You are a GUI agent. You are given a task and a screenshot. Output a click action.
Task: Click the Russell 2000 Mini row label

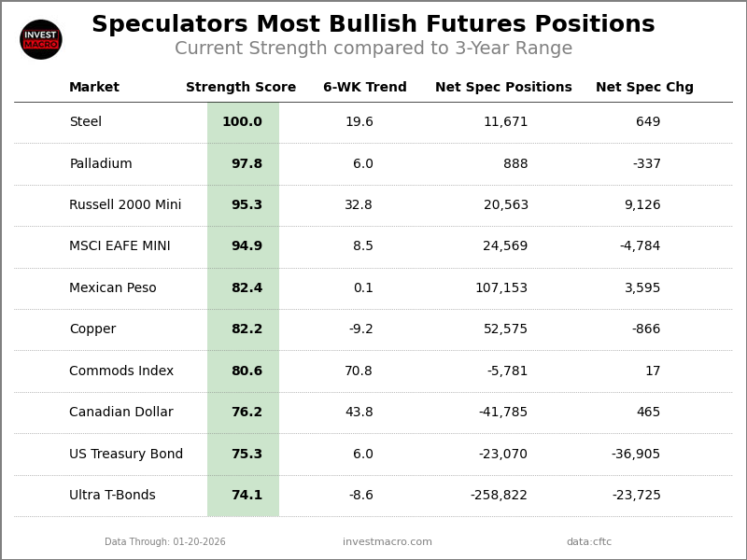pyautogui.click(x=125, y=205)
